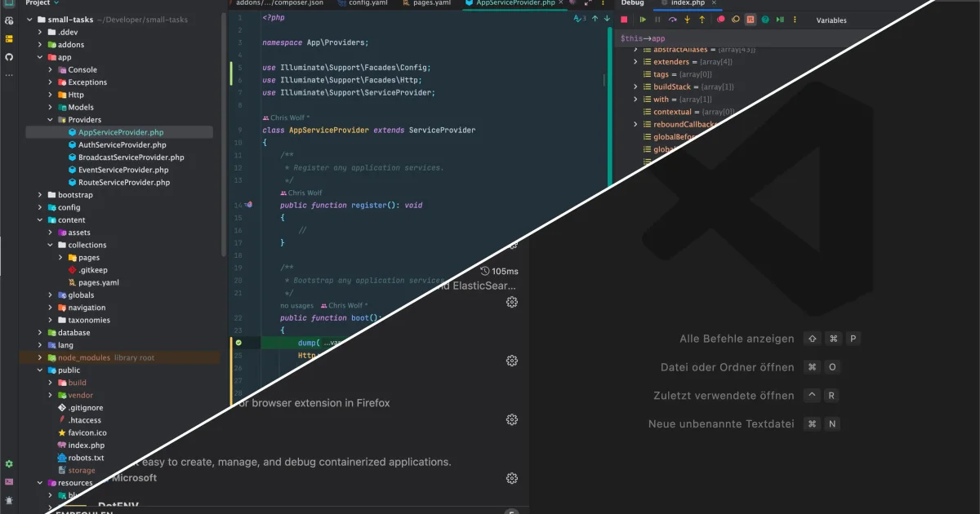Stop the debug session with red square
980x514 pixels.
coord(624,20)
